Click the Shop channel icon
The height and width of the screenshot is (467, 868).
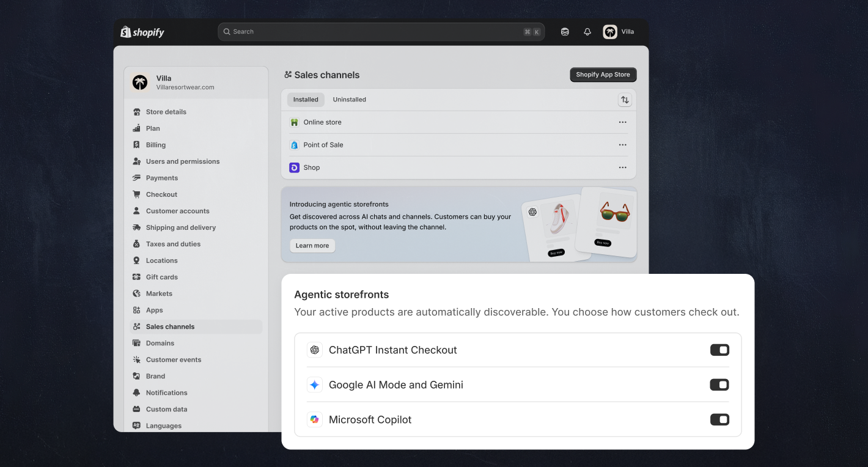point(295,167)
